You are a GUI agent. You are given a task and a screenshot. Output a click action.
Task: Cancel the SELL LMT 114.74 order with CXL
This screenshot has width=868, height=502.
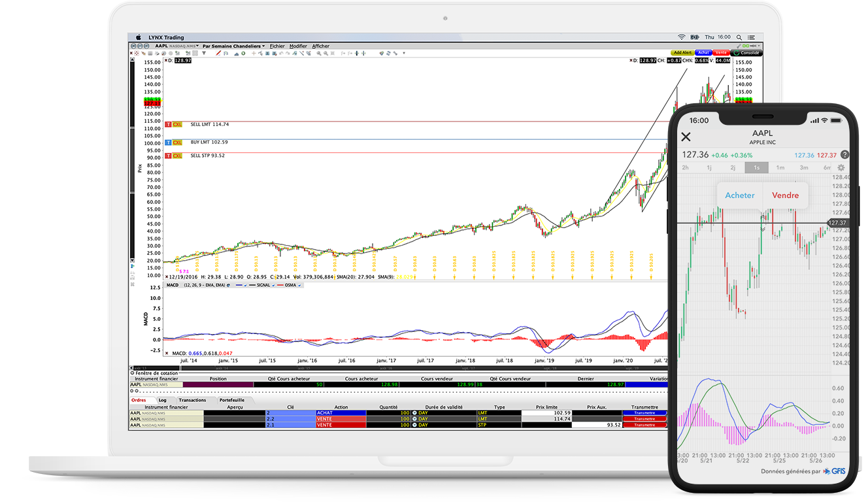pyautogui.click(x=177, y=124)
